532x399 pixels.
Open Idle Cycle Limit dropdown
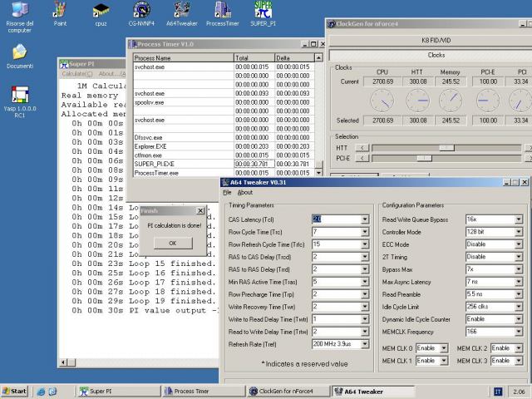click(x=519, y=307)
